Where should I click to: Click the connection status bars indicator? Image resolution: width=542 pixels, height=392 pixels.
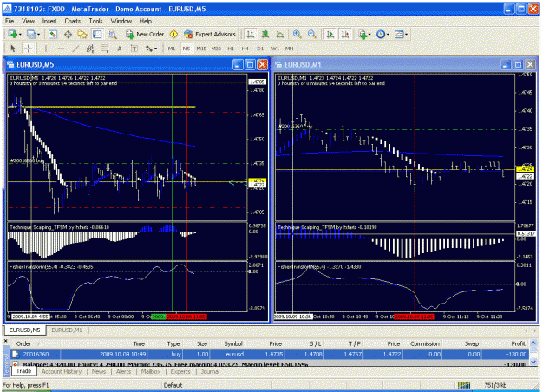click(x=464, y=385)
